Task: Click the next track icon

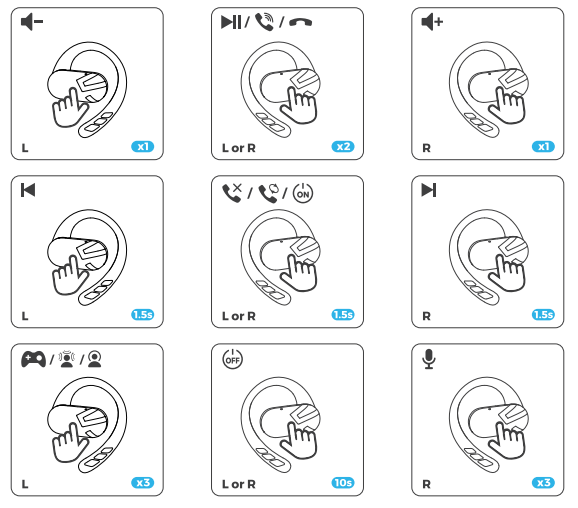Action: pyautogui.click(x=429, y=190)
